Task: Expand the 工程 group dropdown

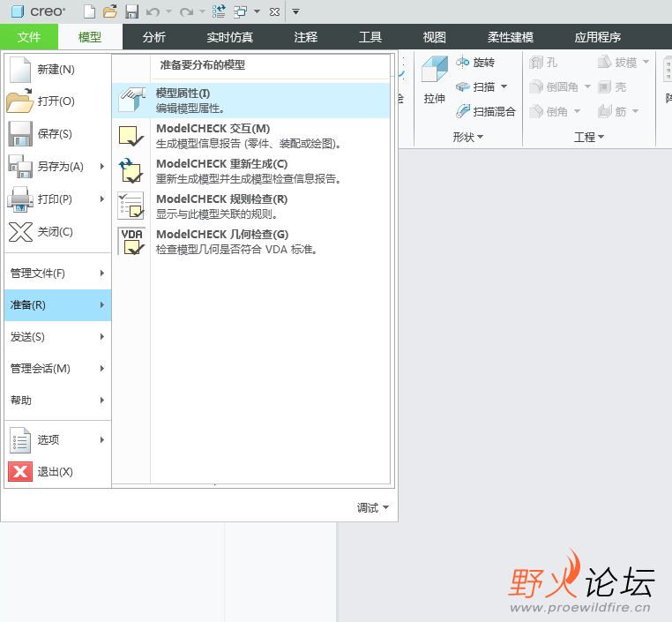Action: pos(589,137)
